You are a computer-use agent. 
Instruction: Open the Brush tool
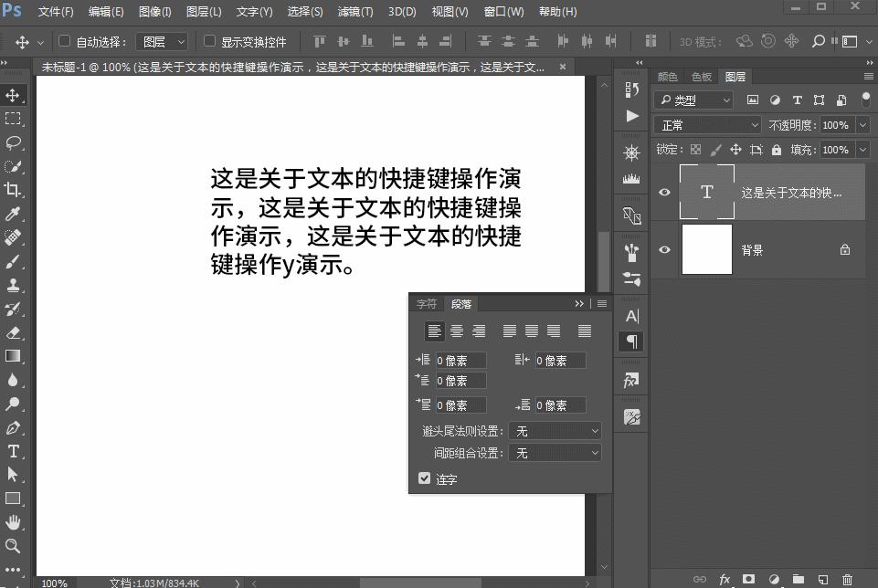coord(13,260)
